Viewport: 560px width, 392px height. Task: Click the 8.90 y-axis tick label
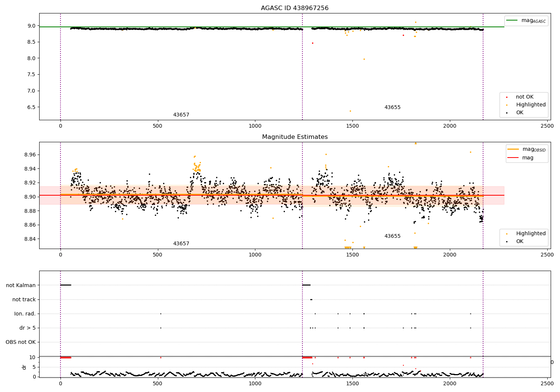[x=30, y=197]
